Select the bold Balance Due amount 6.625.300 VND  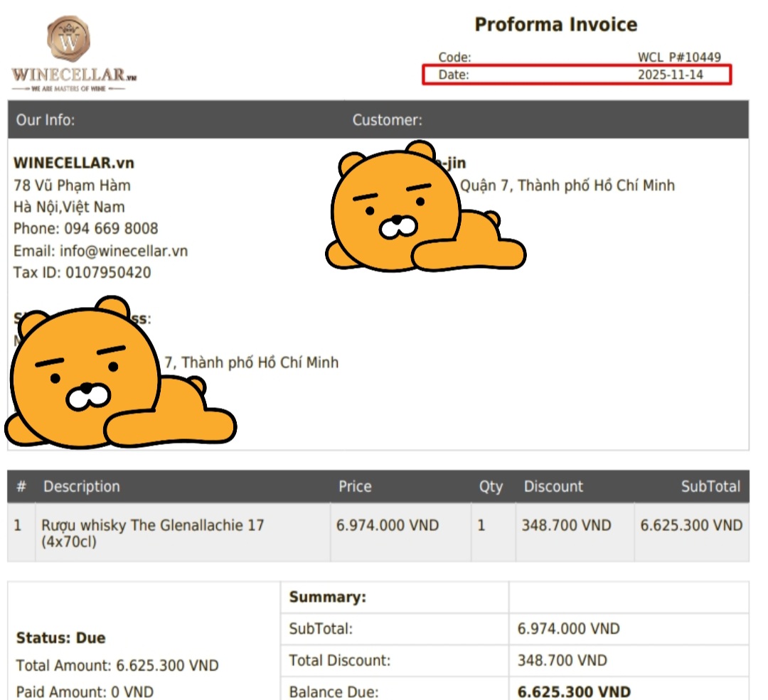pyautogui.click(x=574, y=692)
